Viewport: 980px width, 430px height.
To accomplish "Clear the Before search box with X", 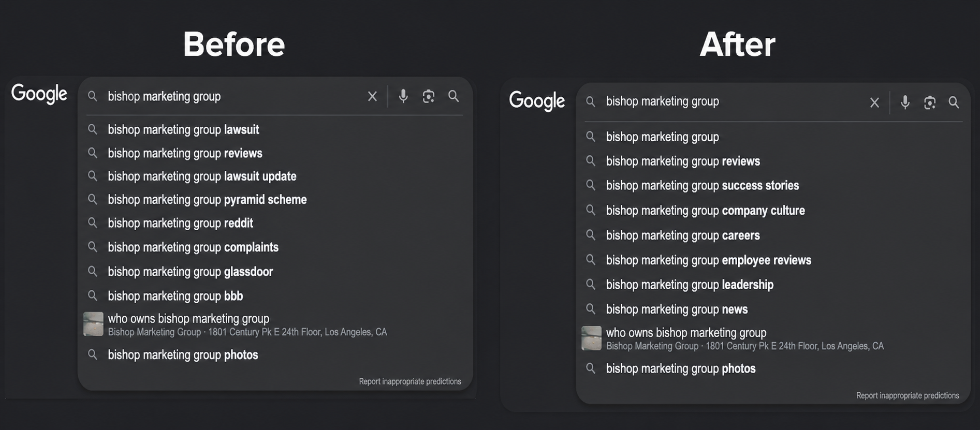I will pos(372,96).
